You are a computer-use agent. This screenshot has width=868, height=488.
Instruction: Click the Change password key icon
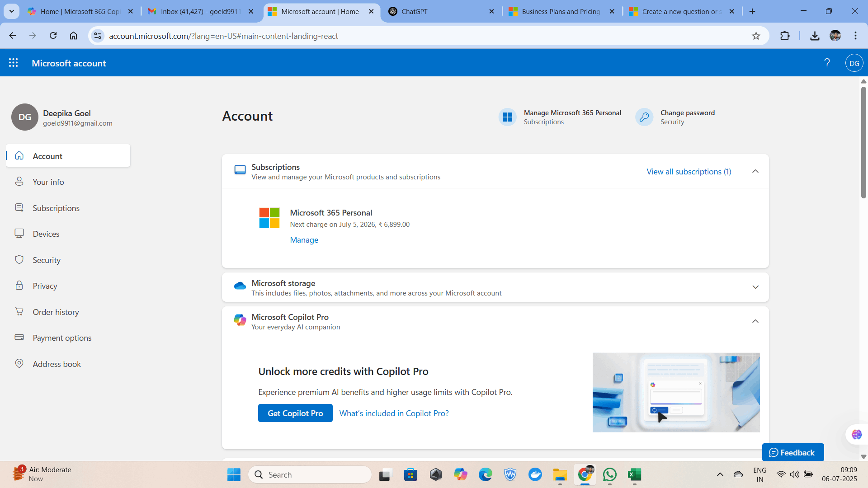click(644, 117)
